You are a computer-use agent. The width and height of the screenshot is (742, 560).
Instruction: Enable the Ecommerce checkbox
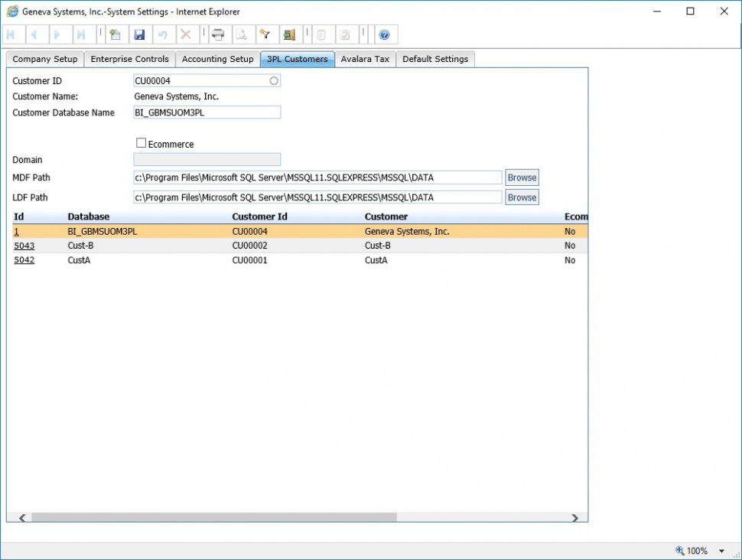pyautogui.click(x=141, y=142)
